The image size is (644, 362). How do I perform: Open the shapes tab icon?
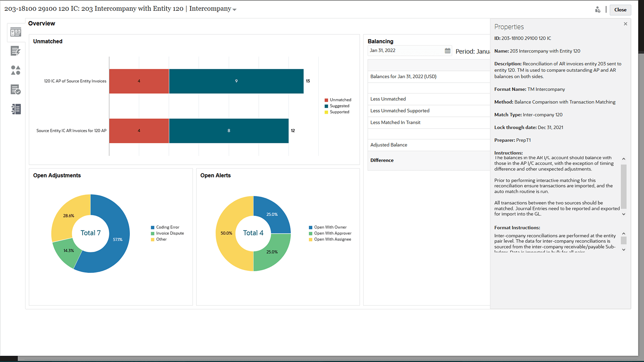coord(16,70)
